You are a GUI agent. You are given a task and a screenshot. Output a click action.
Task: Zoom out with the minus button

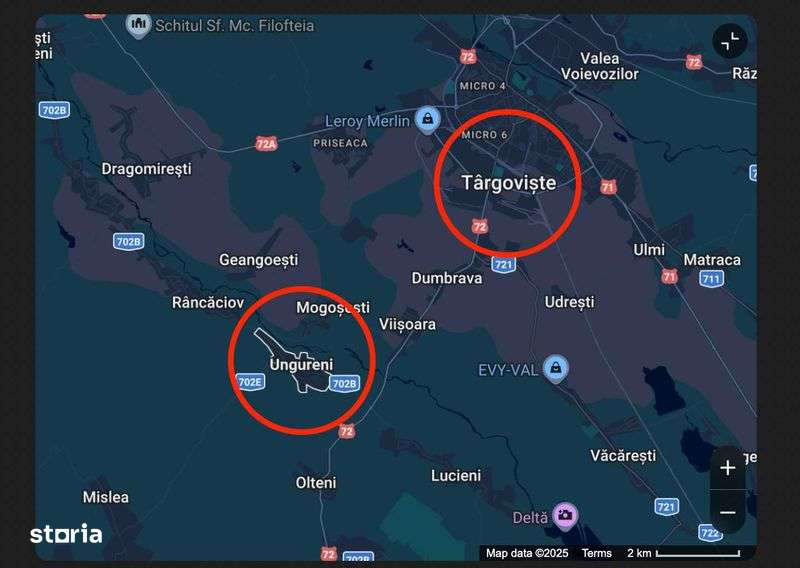point(728,512)
